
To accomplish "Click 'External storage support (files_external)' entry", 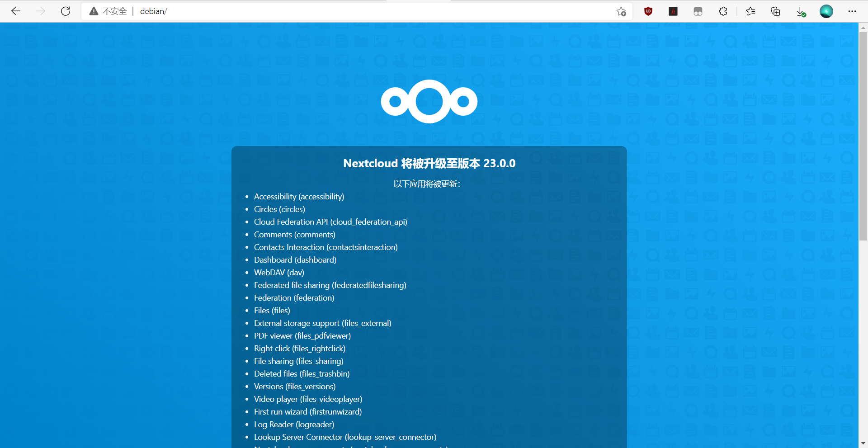I will [x=323, y=323].
